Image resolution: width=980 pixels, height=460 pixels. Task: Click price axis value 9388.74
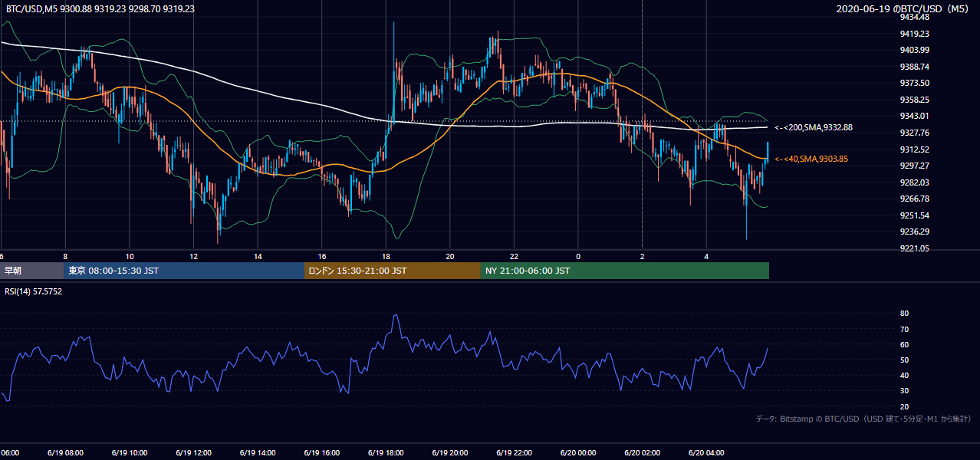[x=915, y=67]
